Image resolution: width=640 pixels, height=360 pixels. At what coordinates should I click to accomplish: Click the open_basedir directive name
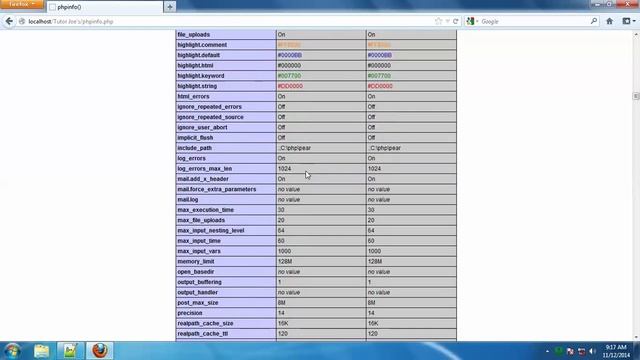(x=196, y=272)
